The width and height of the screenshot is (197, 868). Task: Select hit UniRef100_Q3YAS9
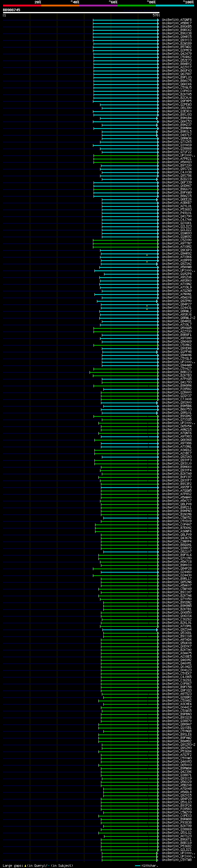click(177, 145)
